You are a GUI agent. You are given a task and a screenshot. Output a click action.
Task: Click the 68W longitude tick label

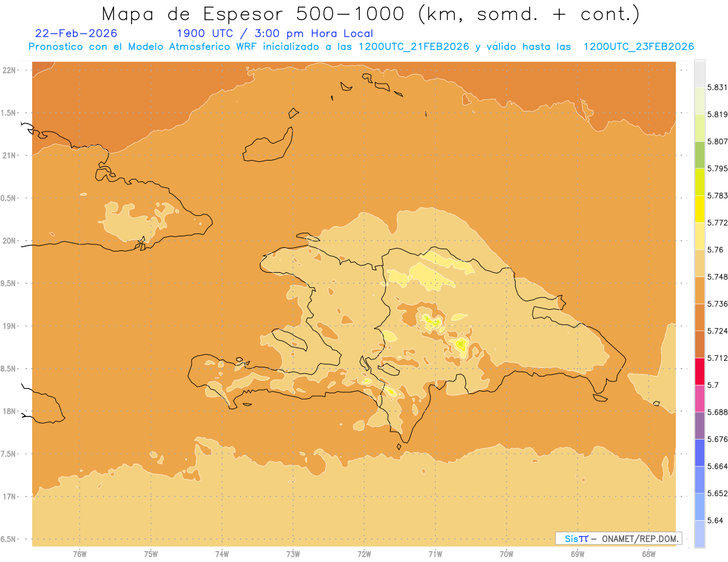point(649,554)
